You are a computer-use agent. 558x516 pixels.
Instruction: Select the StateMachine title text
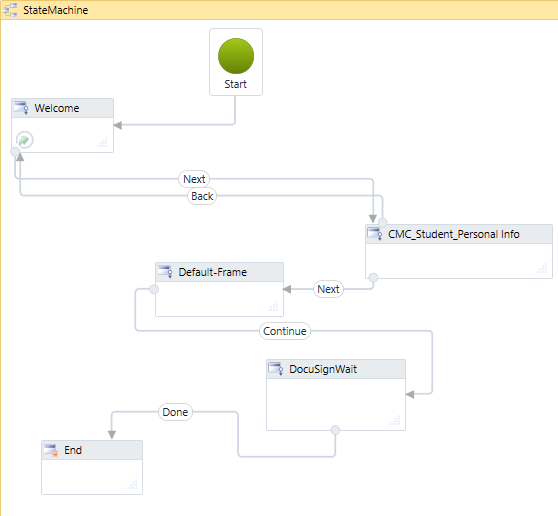(56, 10)
